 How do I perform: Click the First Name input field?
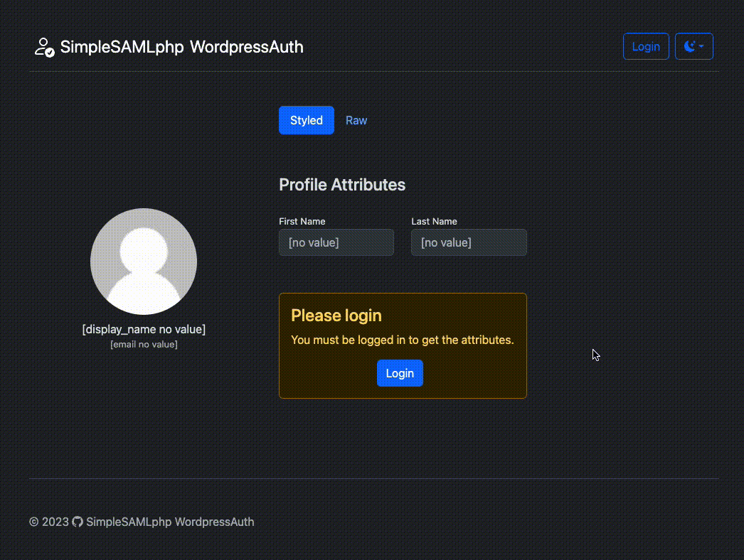tap(336, 242)
